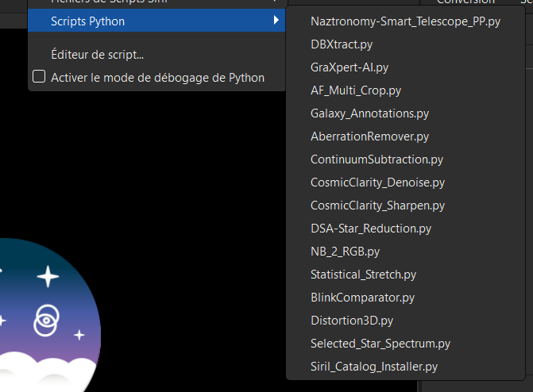Start Siril_Catalog_Installer.py
The image size is (533, 392).
[374, 367]
